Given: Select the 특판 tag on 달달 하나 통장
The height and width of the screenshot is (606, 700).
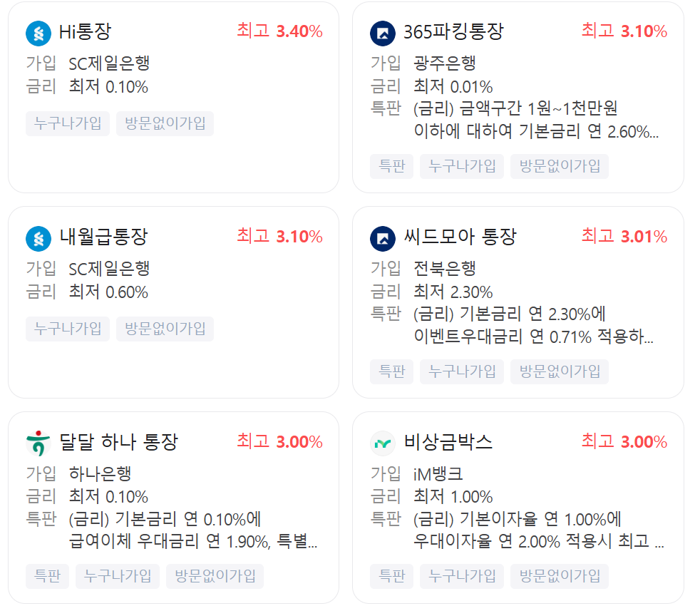Looking at the screenshot, I should [x=47, y=576].
